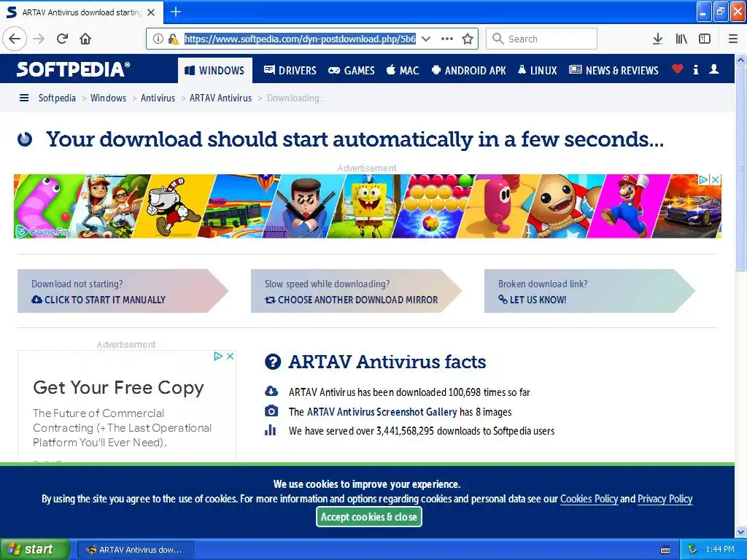
Task: Reload the current page
Action: tap(63, 39)
